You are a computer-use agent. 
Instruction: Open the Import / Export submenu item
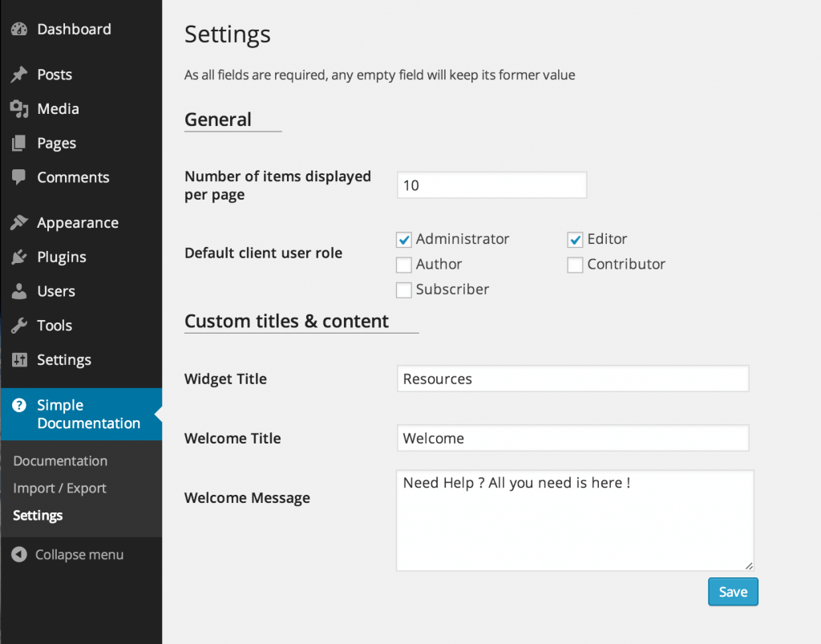coord(59,488)
